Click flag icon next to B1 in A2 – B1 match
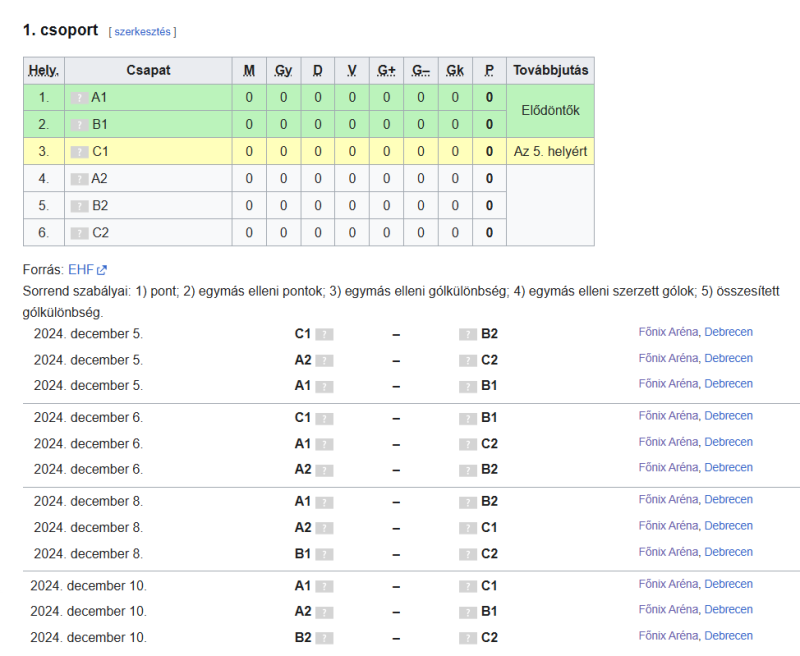This screenshot has height=656, width=800. pyautogui.click(x=468, y=612)
